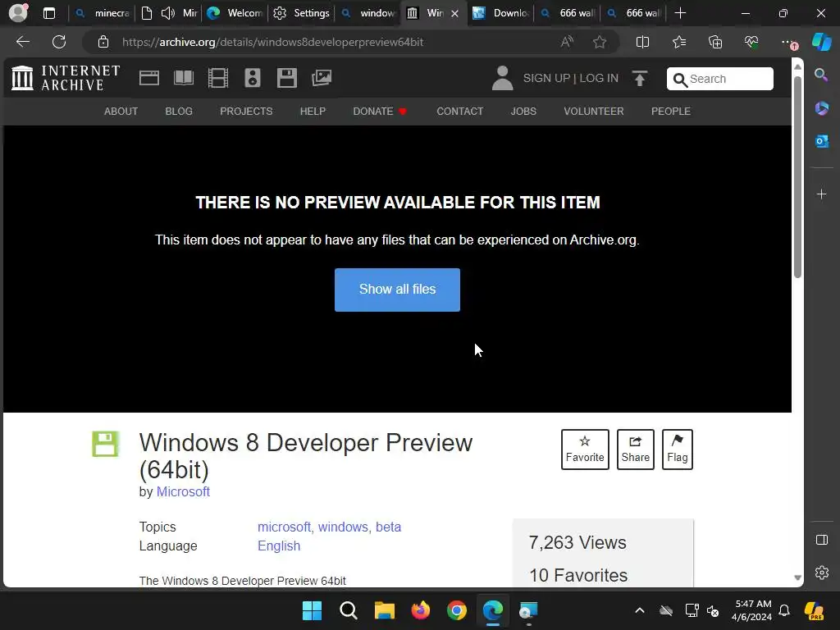Open the DONATE menu item
Screen dimensions: 840x630
[x=380, y=112]
